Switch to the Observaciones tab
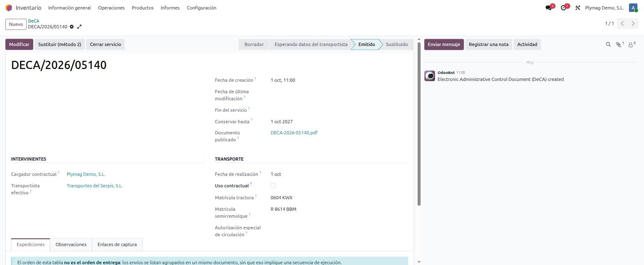The width and height of the screenshot is (644, 265). 71,244
